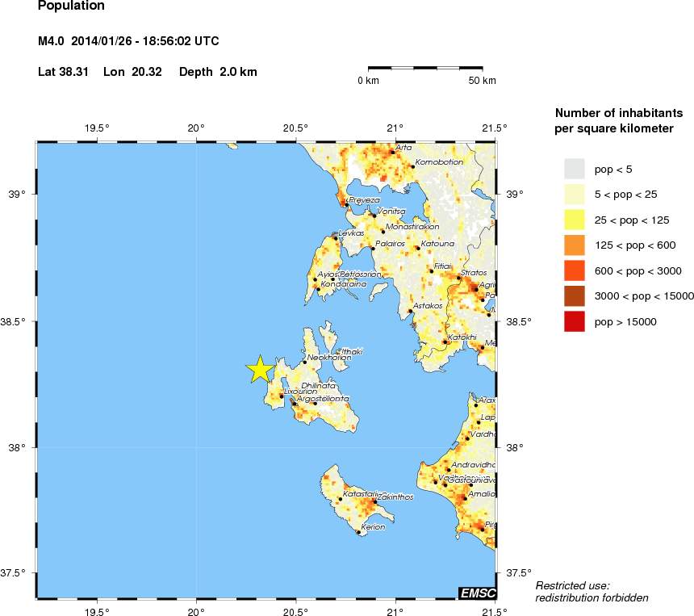This screenshot has width=694, height=616.
Task: Click the red 'pop > 15000' legend swatch
Action: [x=574, y=321]
